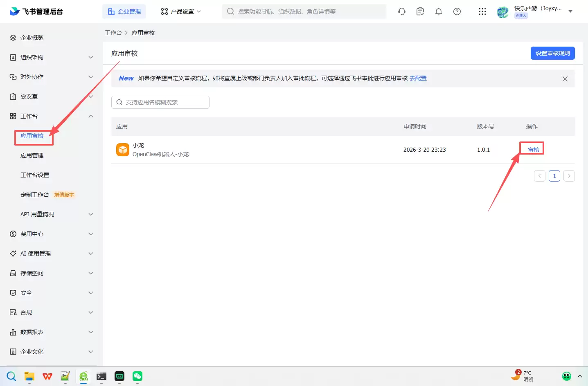
Task: Expand the 组织架构 sidebar section
Action: (x=91, y=57)
